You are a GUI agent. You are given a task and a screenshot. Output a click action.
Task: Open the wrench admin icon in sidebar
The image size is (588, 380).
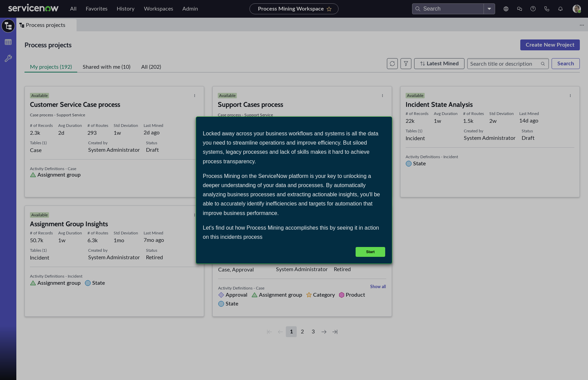pyautogui.click(x=8, y=59)
